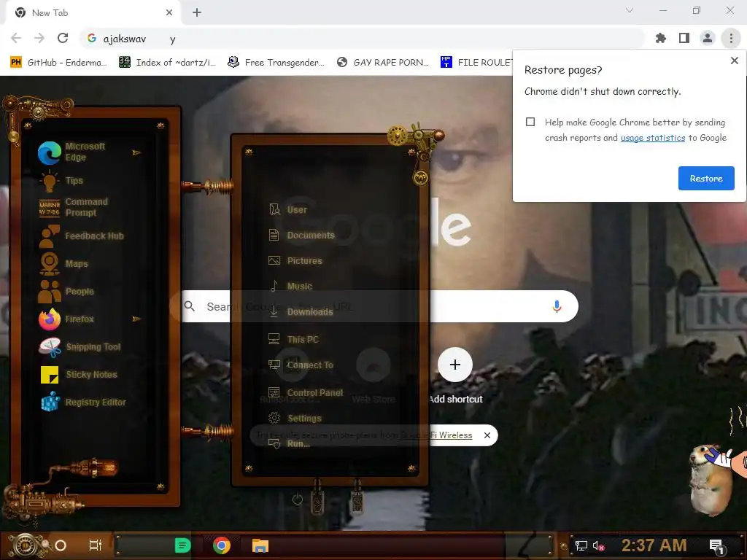
Task: Dismiss the Google Fi promo banner
Action: [x=487, y=435]
